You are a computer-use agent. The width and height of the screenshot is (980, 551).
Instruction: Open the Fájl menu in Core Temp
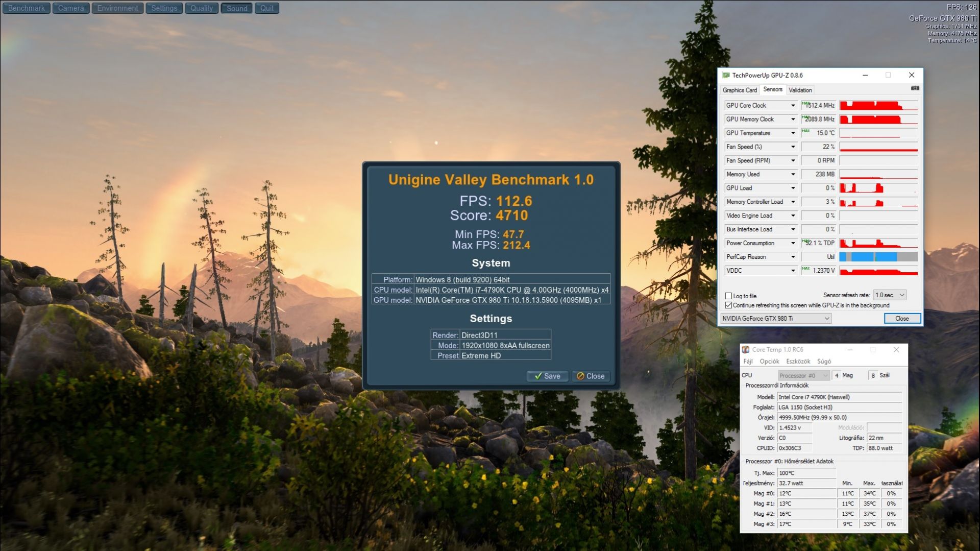click(x=748, y=362)
